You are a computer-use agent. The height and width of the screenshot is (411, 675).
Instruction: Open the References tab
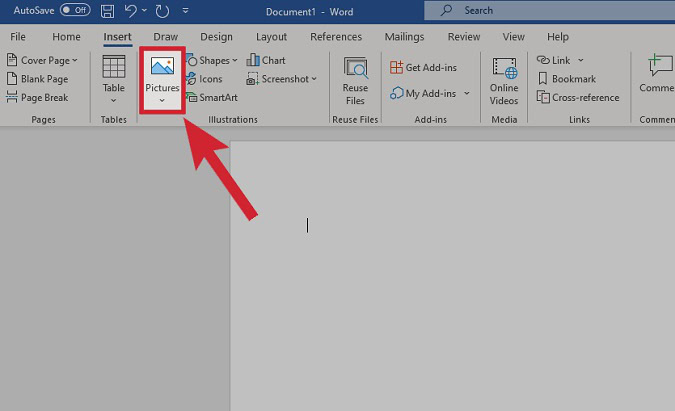335,37
